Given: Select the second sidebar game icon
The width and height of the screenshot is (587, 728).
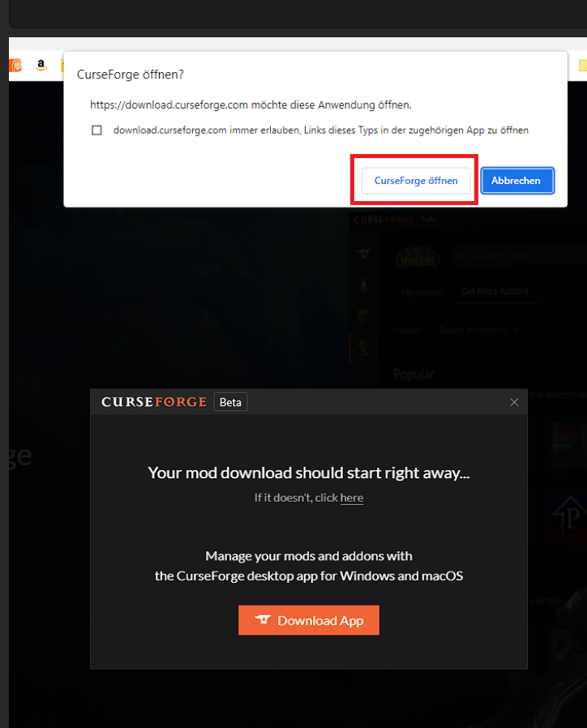Looking at the screenshot, I should 363,285.
